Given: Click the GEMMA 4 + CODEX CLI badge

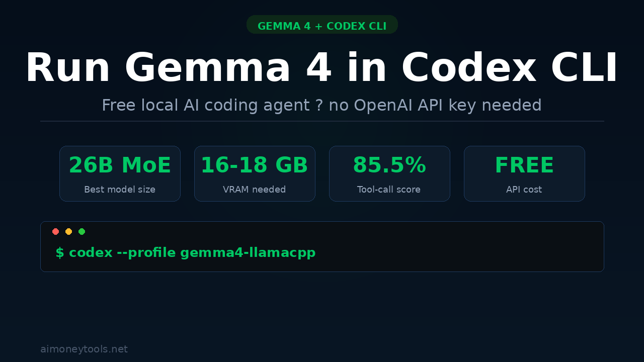Looking at the screenshot, I should pyautogui.click(x=322, y=26).
